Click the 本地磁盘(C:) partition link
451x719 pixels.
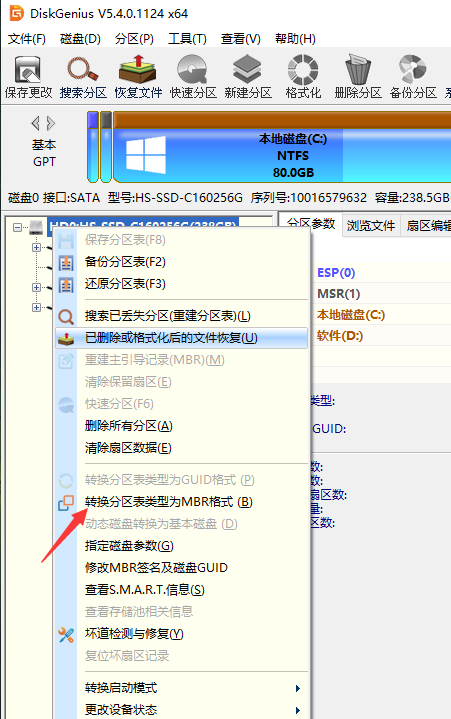pyautogui.click(x=351, y=315)
